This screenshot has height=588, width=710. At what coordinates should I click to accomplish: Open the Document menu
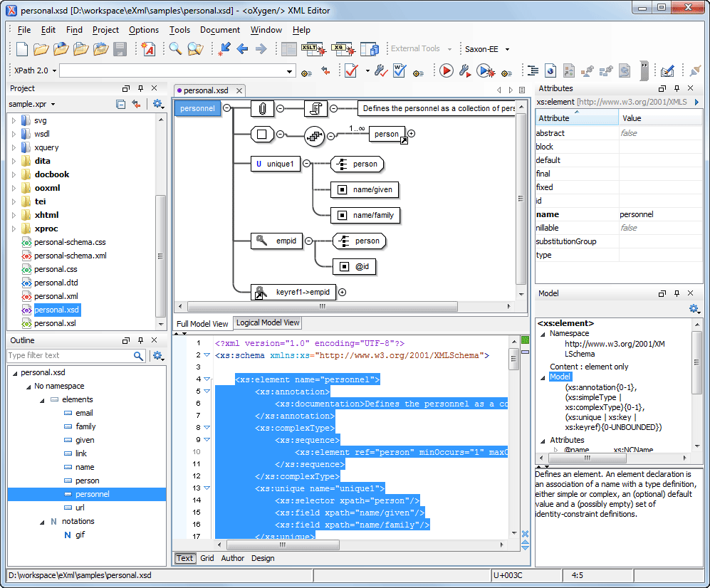(219, 30)
